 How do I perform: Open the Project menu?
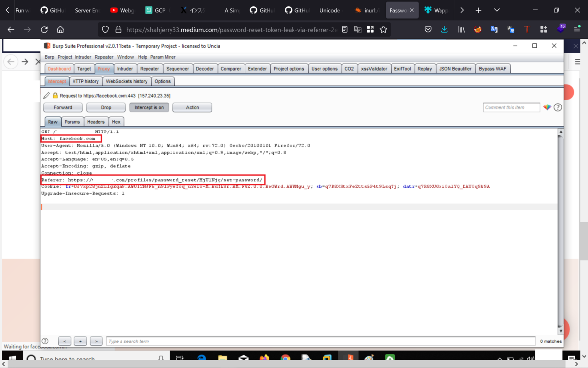pyautogui.click(x=65, y=57)
